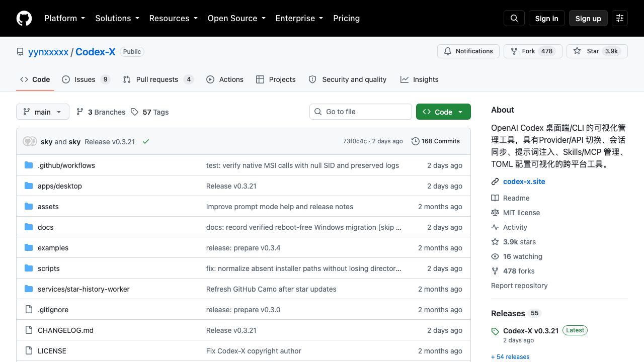Click the folder icon for services/star-history-worker

coord(29,289)
